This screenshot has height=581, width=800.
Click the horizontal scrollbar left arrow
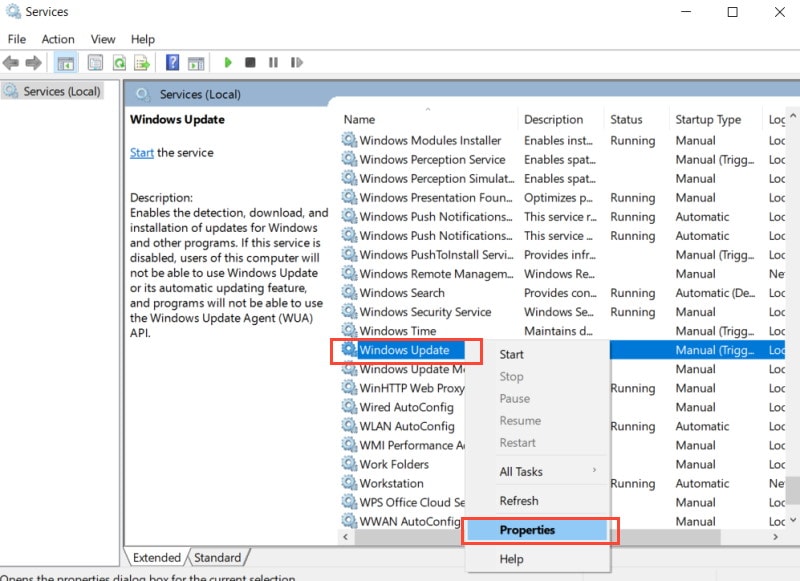pos(346,537)
